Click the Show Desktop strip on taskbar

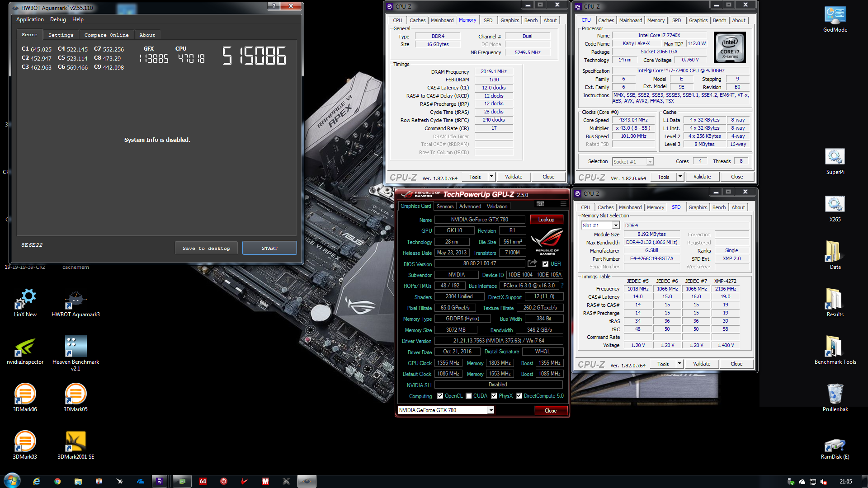pos(864,481)
